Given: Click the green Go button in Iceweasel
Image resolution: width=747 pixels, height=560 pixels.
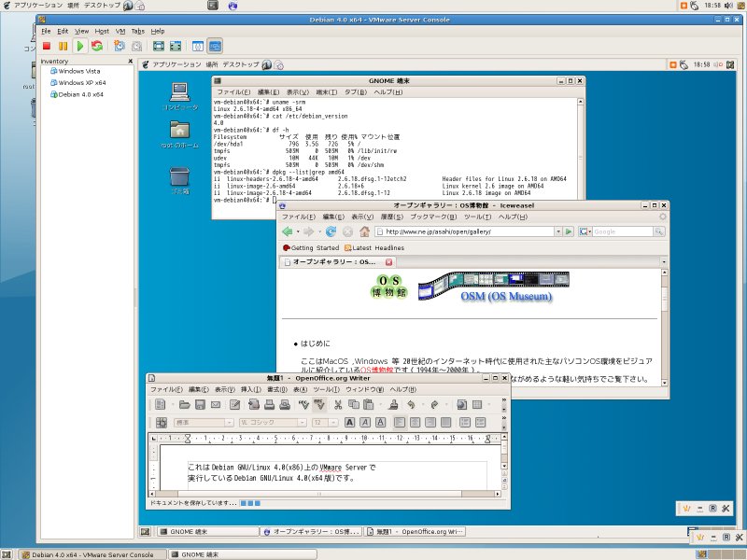Looking at the screenshot, I should [569, 231].
